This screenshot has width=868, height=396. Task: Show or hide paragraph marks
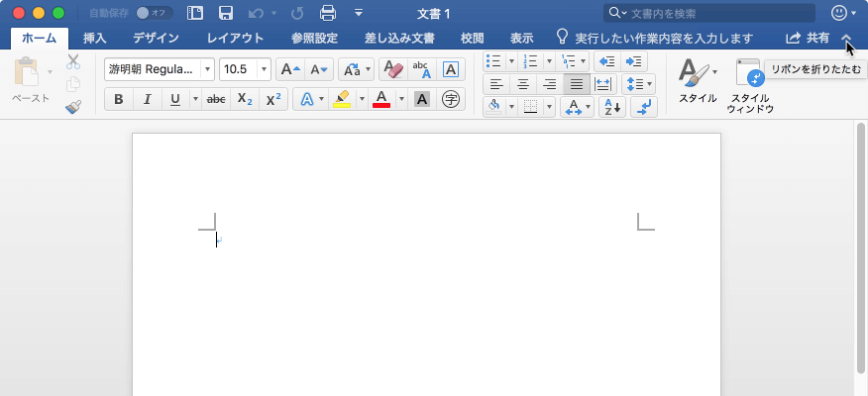[644, 107]
